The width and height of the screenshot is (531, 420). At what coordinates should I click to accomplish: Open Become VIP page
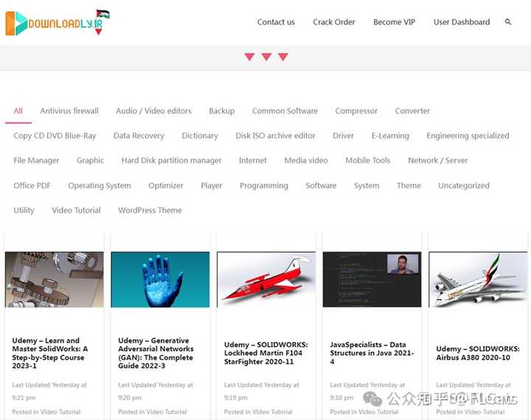pos(394,22)
